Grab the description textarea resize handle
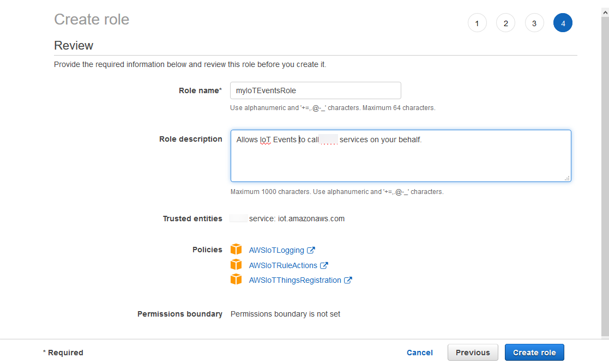Viewport: 609px width, 364px height. [x=567, y=178]
